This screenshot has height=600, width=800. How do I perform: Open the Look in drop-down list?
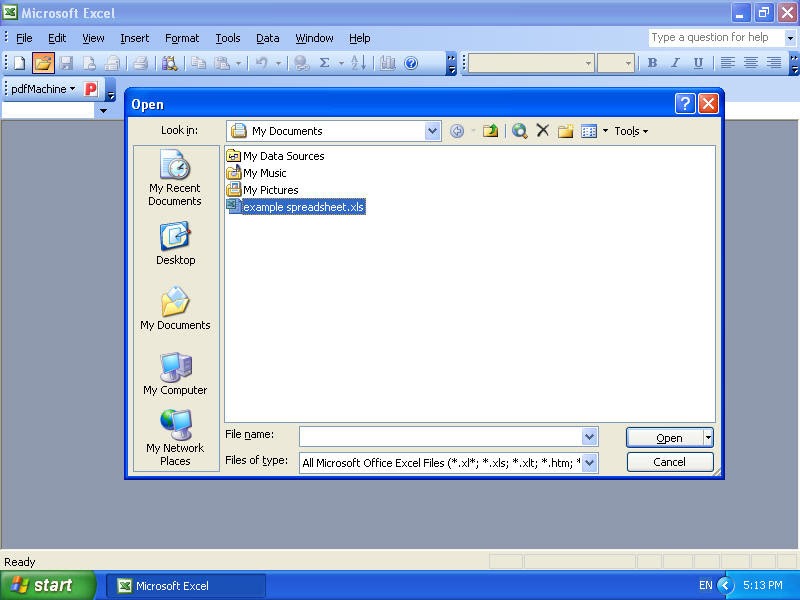(x=432, y=130)
